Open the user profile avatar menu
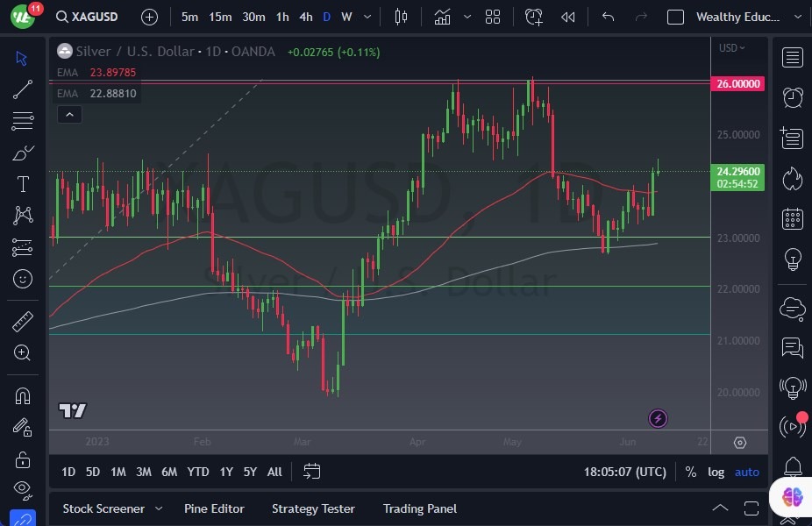 [23, 17]
